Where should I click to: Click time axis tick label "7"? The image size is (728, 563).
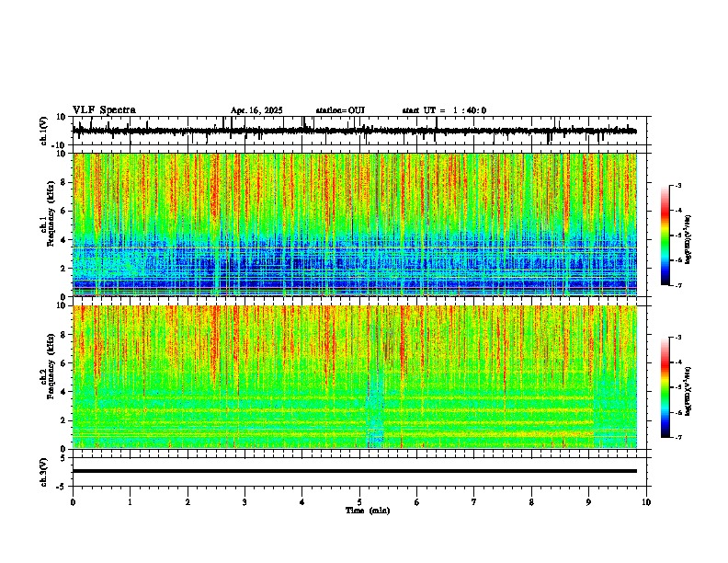coord(474,502)
